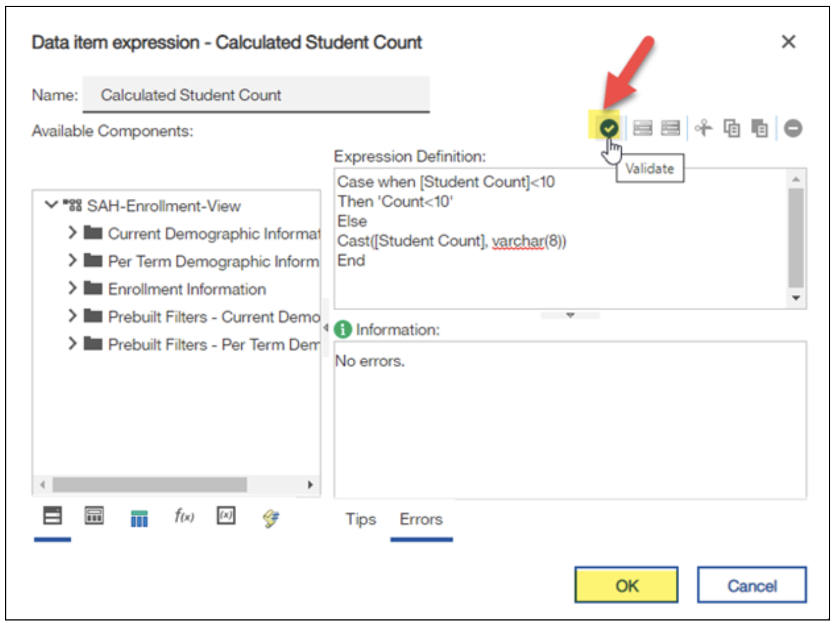The image size is (840, 632).
Task: Open the Source tab icon below components
Action: tap(52, 516)
